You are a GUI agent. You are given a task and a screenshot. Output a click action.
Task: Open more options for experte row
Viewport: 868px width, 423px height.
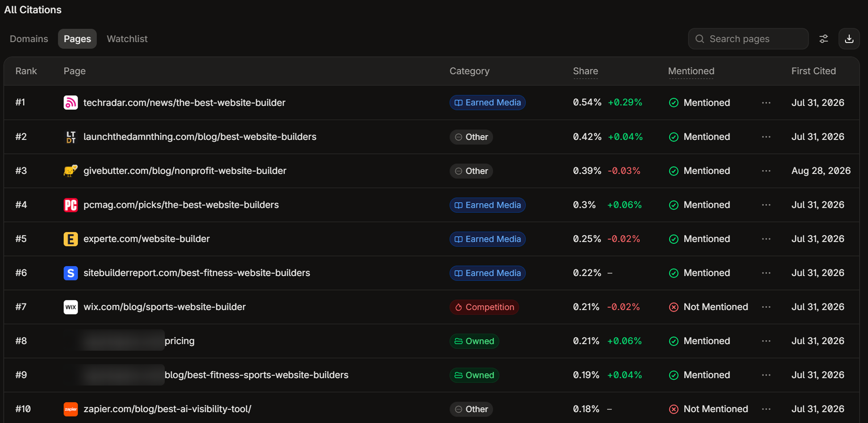click(x=766, y=239)
